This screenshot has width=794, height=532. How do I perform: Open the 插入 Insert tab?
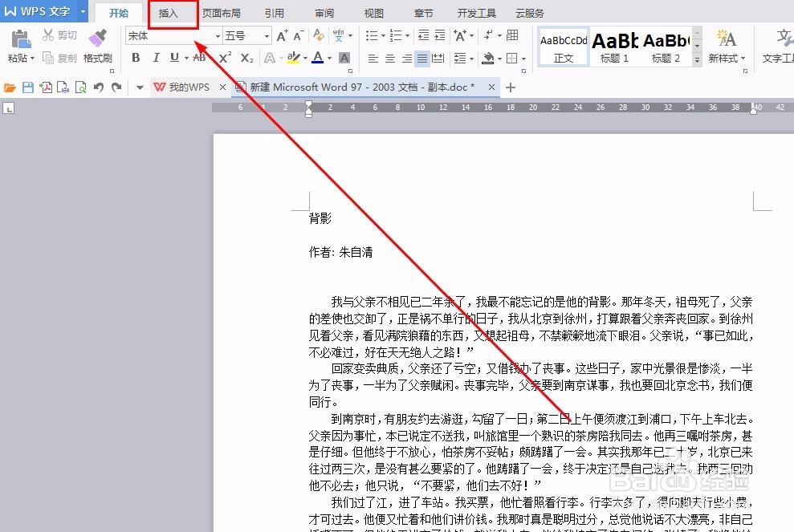[x=168, y=14]
